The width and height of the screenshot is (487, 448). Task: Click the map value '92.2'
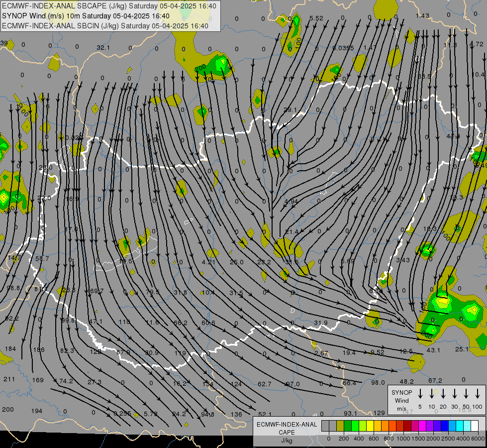coord(12,319)
